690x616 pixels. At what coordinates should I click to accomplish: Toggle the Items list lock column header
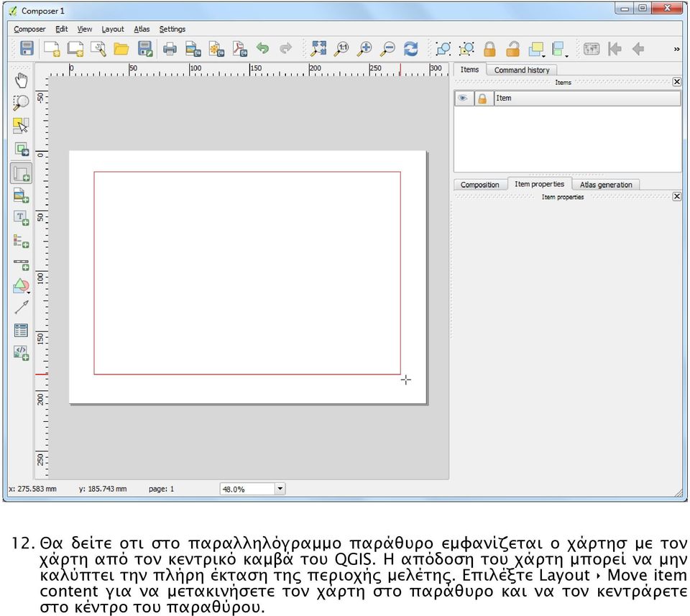point(483,98)
